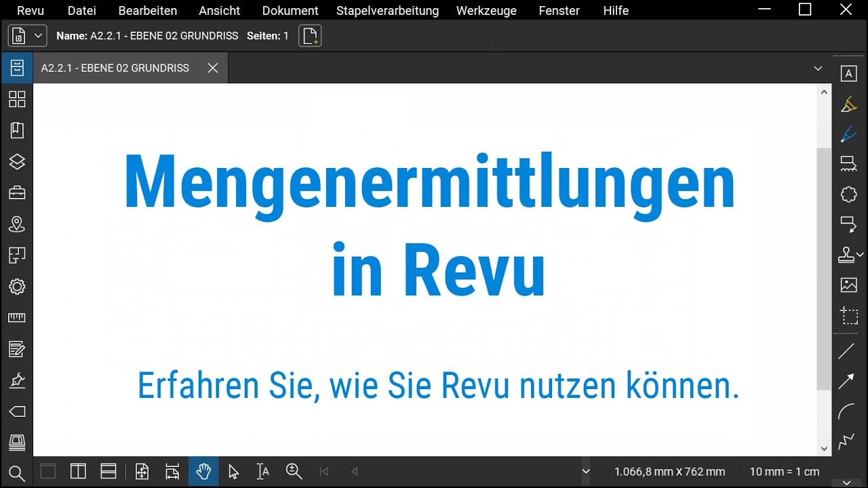
Task: Open the Revu menu
Action: pos(31,11)
